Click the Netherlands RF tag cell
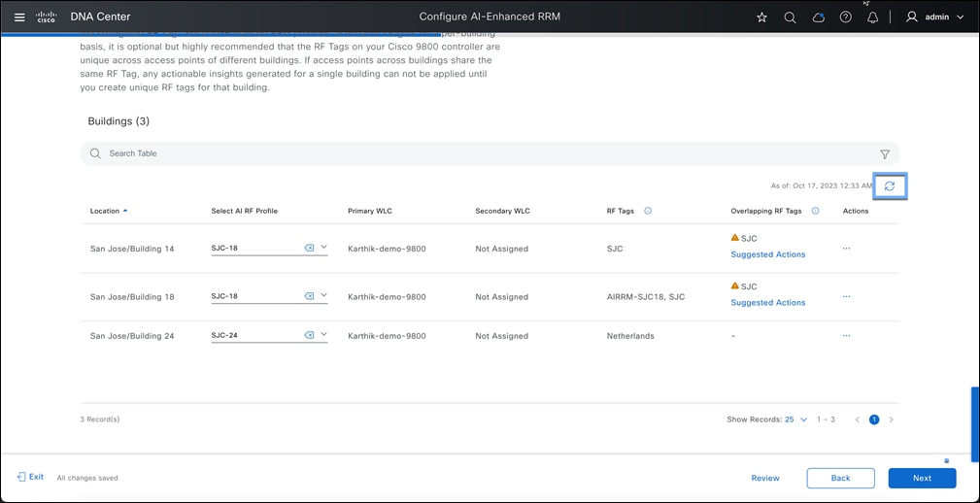The height and width of the screenshot is (503, 980). [x=630, y=336]
